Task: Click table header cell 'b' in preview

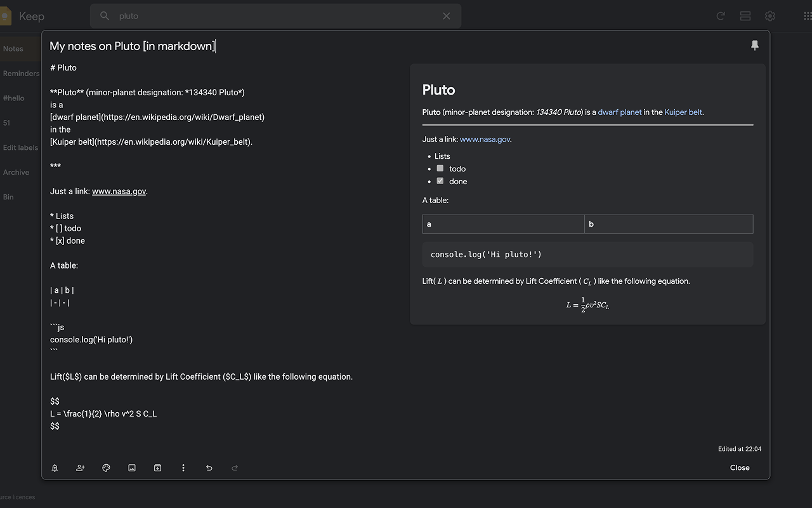Action: 669,224
